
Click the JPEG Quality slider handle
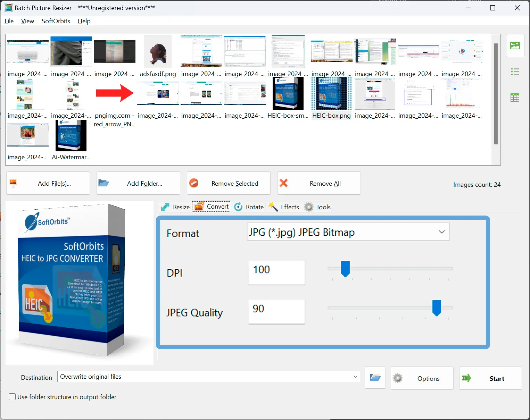437,308
